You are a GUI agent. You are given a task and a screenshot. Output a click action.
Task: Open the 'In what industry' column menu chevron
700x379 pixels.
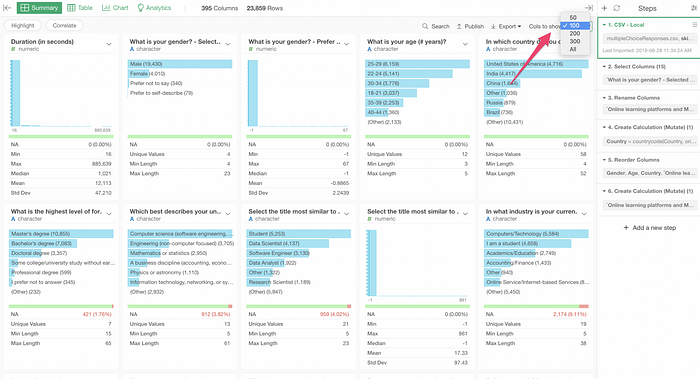coord(584,214)
